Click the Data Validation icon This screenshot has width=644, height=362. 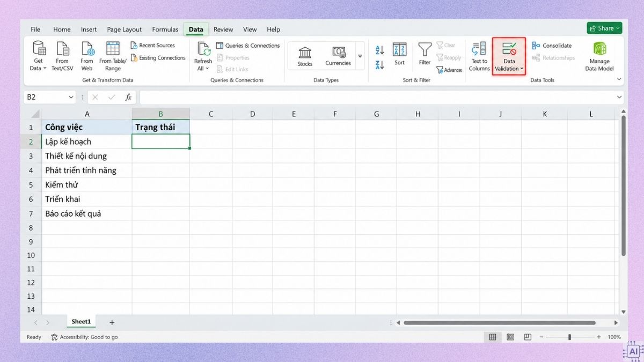pos(509,48)
